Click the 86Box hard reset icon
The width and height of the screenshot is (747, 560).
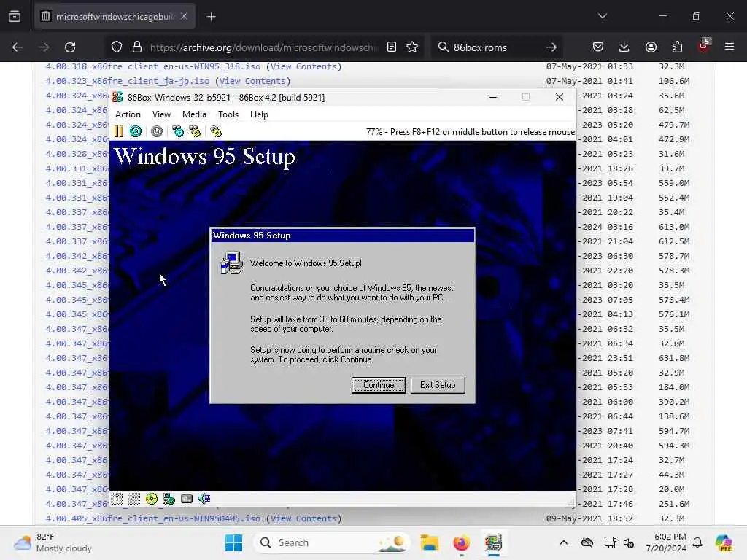point(136,131)
